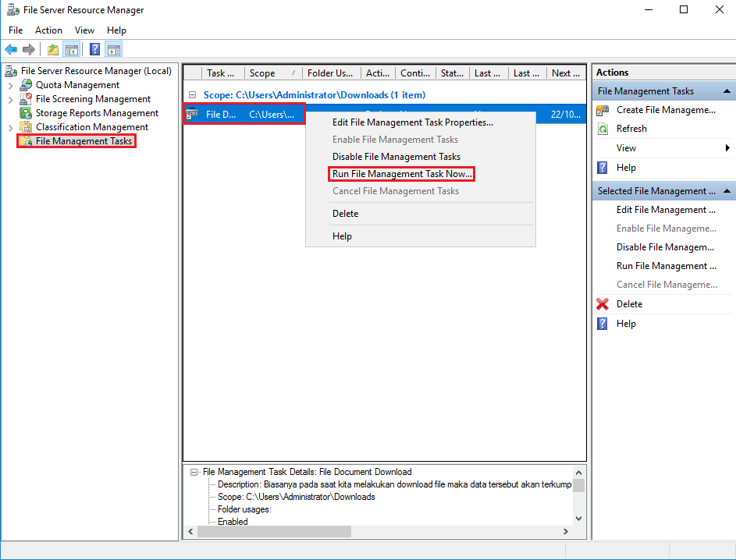Screen dimensions: 736x560
Task: Choose Run File Management Task Now from context menu
Action: point(401,173)
